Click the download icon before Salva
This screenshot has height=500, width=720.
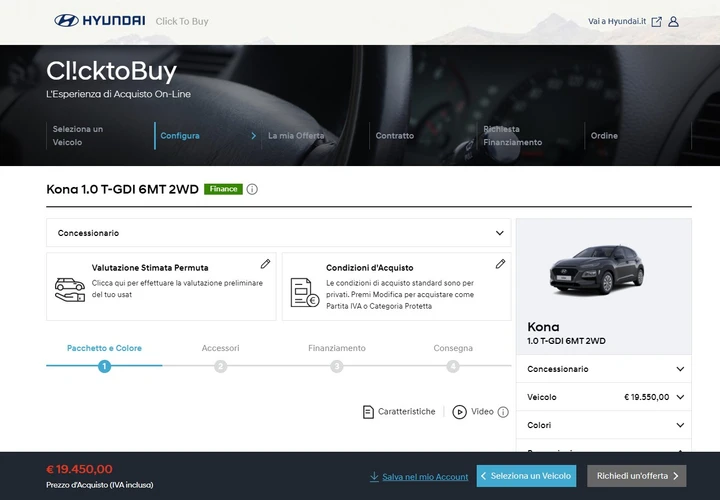point(374,477)
